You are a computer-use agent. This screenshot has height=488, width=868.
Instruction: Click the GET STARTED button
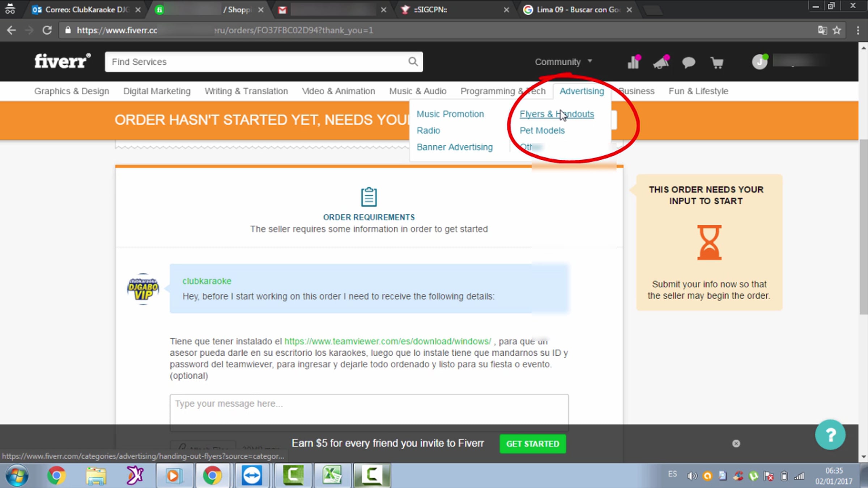[x=532, y=444]
